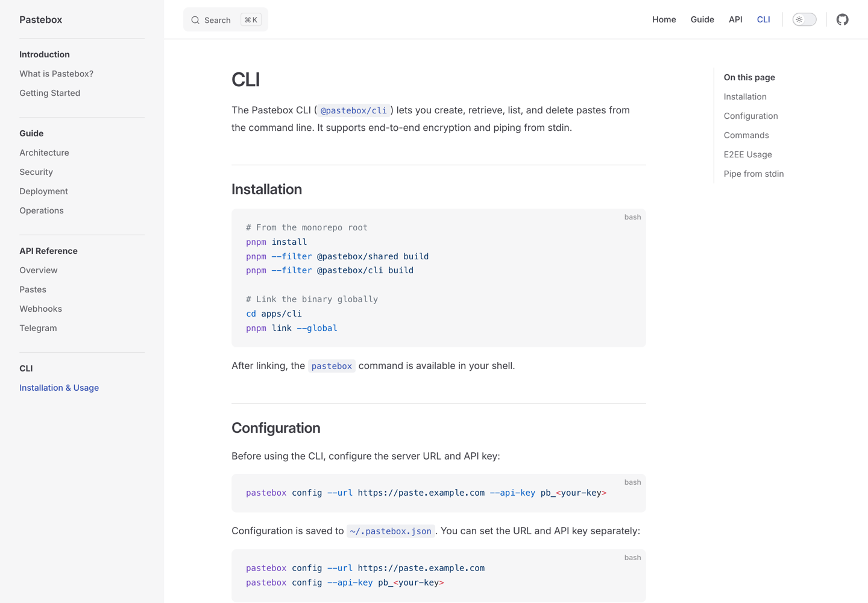Click the 'pnpm install' code line
The height and width of the screenshot is (603, 868).
(x=276, y=242)
